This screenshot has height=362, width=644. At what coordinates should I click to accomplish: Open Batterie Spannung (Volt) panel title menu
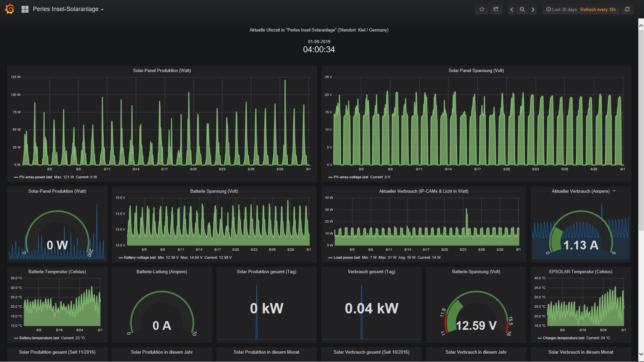pos(214,191)
